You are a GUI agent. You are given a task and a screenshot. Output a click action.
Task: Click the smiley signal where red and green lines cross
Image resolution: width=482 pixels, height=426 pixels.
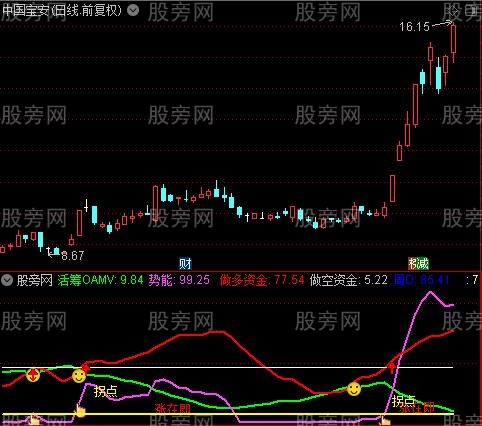[354, 389]
